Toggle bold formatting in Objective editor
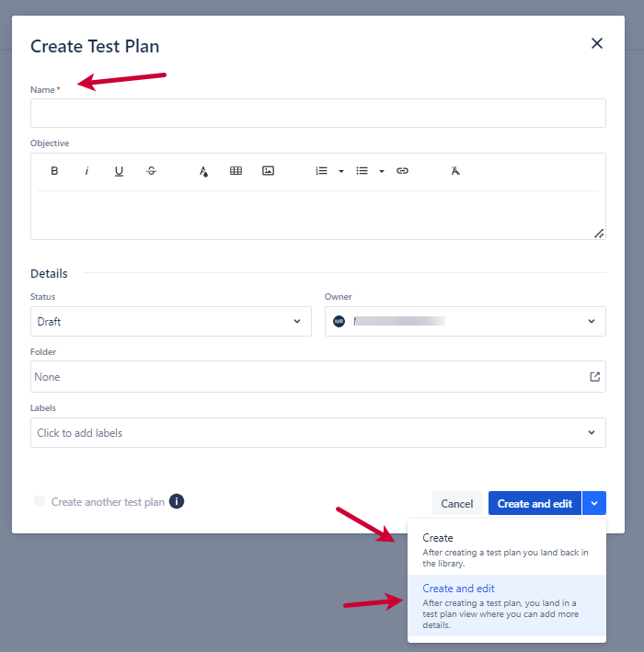The width and height of the screenshot is (644, 652). tap(54, 171)
